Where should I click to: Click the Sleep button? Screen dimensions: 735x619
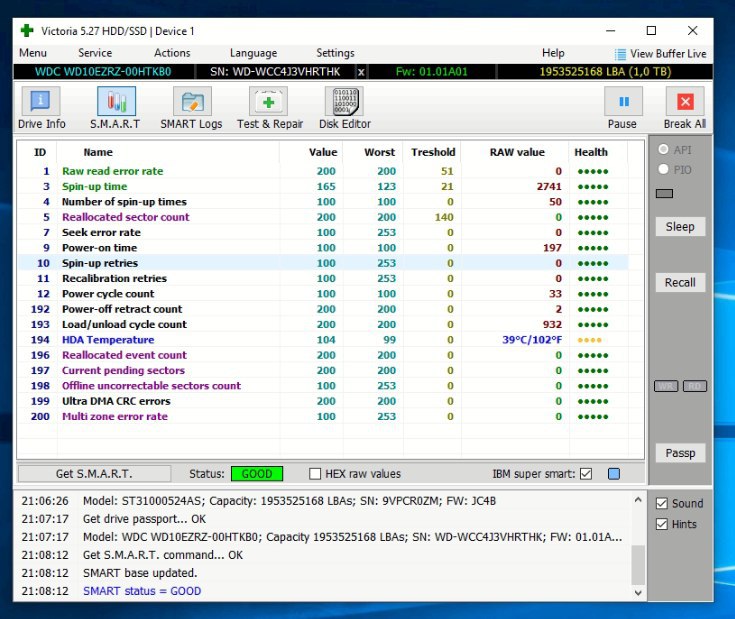tap(680, 227)
